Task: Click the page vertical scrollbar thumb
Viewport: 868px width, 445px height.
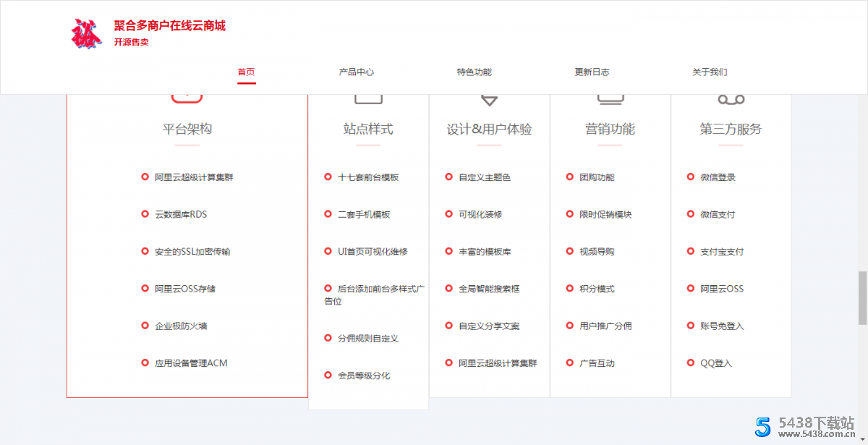Action: [x=861, y=298]
